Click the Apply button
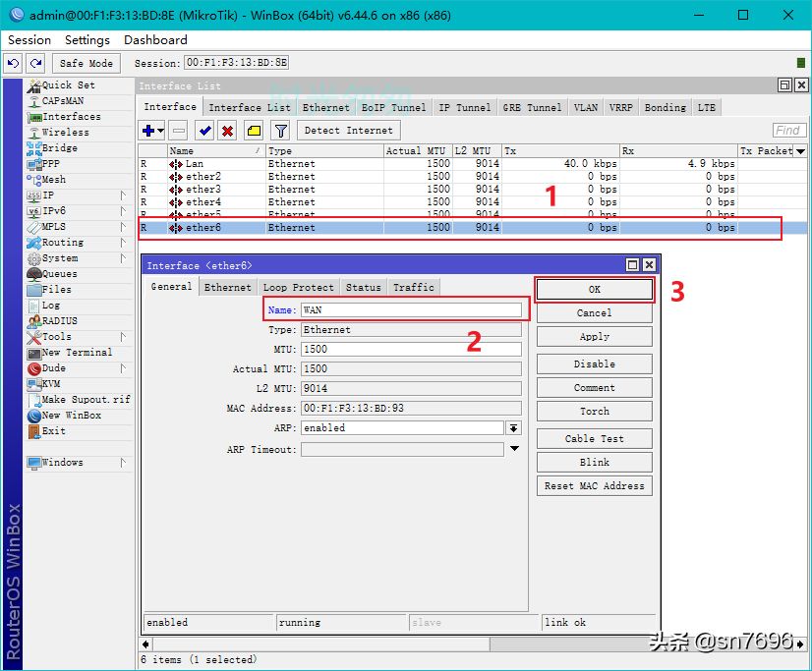This screenshot has width=812, height=671. point(595,336)
